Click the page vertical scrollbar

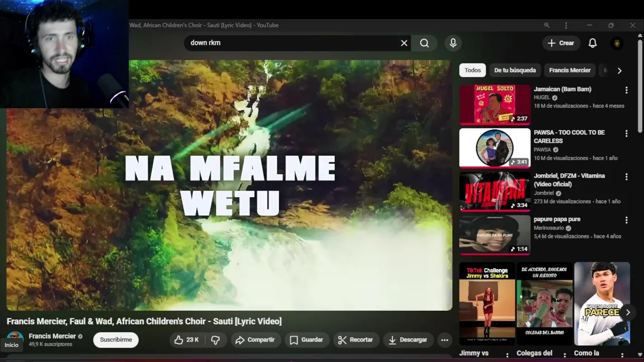(640, 85)
